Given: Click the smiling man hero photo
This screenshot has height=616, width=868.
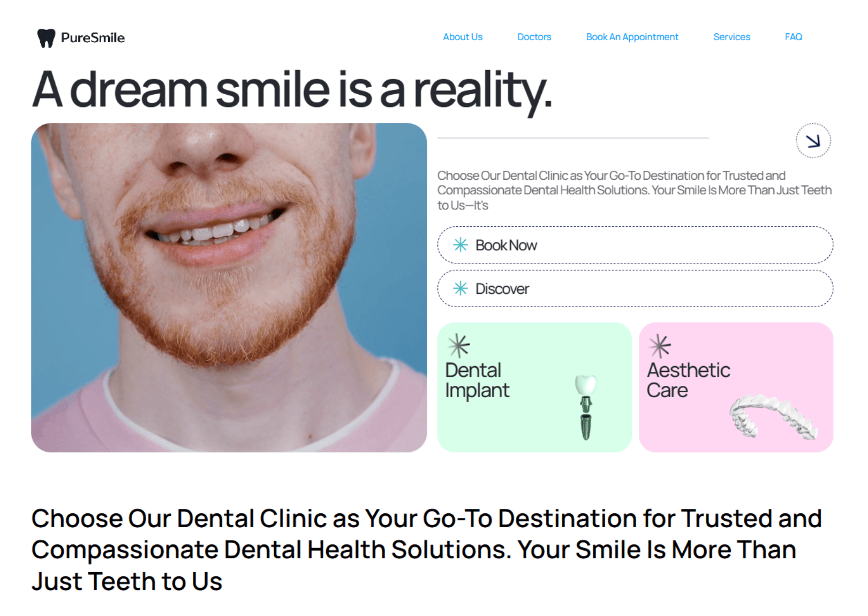Looking at the screenshot, I should [229, 288].
